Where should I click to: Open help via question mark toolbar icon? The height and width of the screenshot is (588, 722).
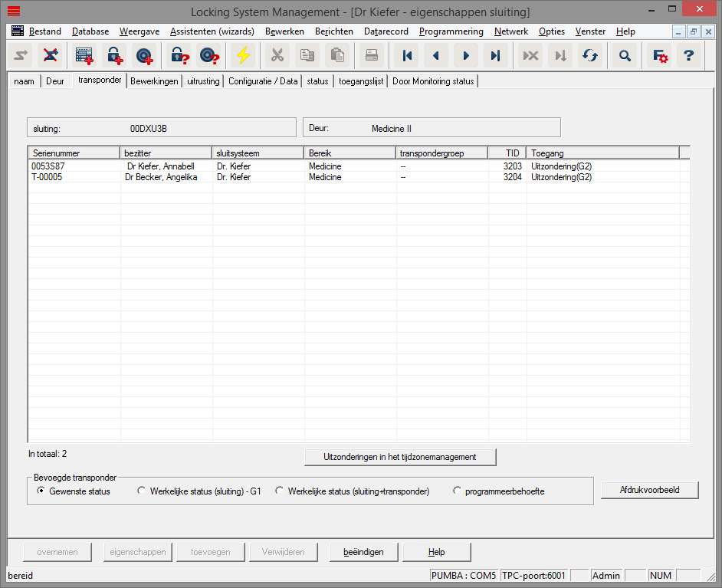688,55
